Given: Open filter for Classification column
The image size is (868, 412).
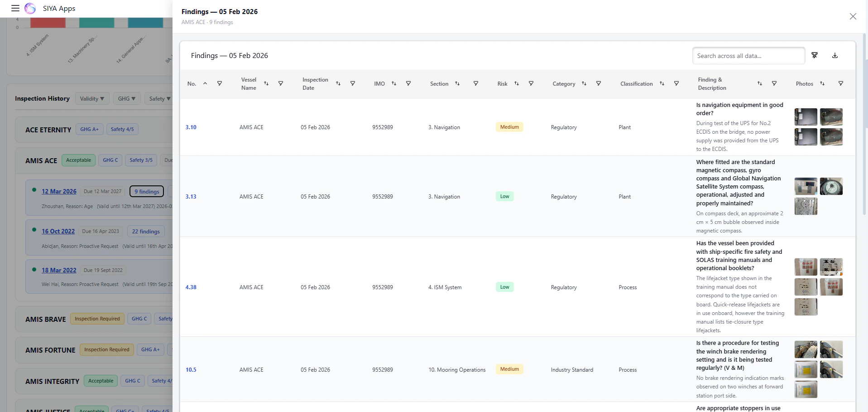Looking at the screenshot, I should click(x=676, y=83).
